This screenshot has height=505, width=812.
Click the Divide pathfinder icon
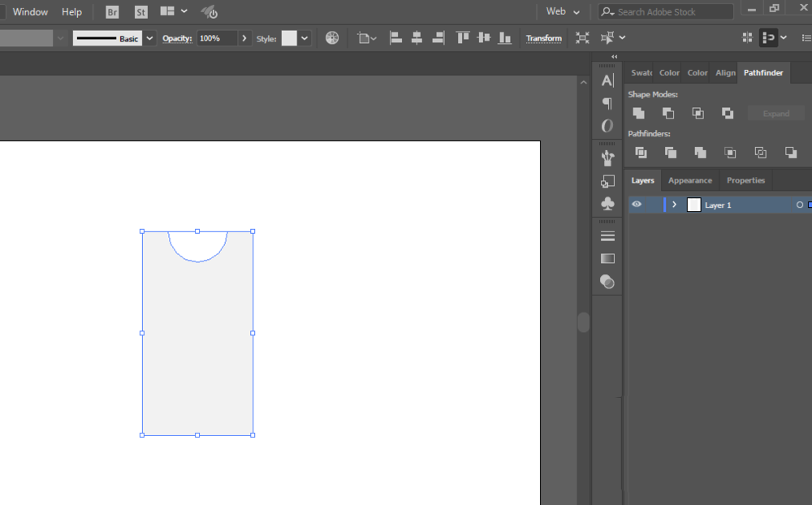coord(641,153)
